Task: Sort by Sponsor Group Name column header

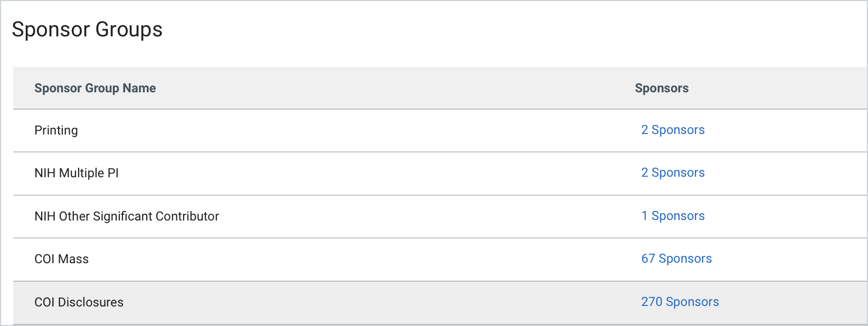Action: (x=95, y=88)
